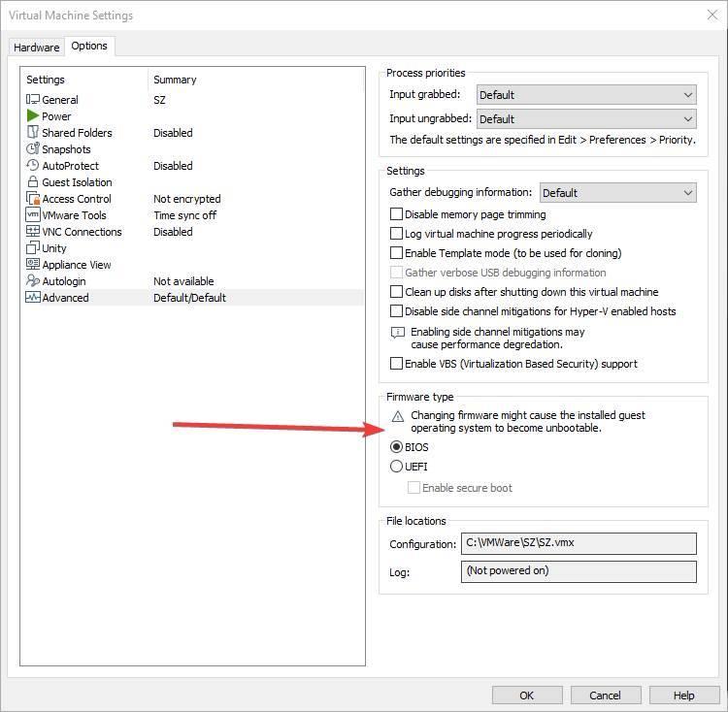This screenshot has height=712, width=728.
Task: Switch to the Hardware tab
Action: 36,48
